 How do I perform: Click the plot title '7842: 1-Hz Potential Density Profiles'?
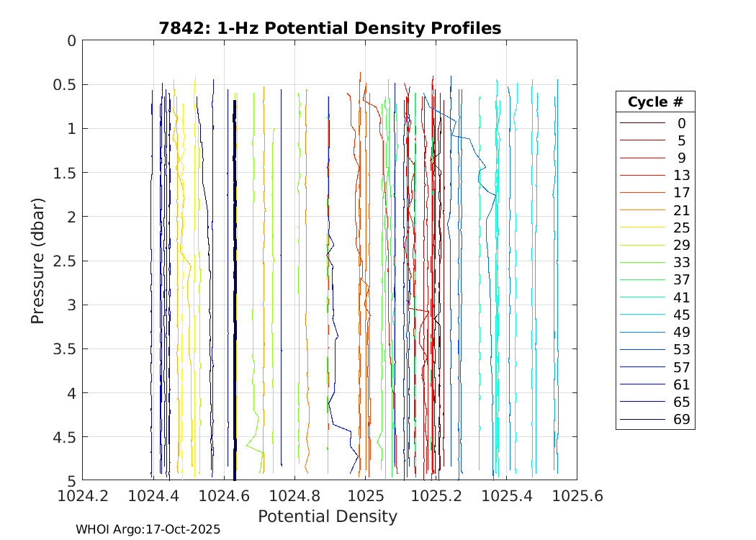click(x=330, y=28)
